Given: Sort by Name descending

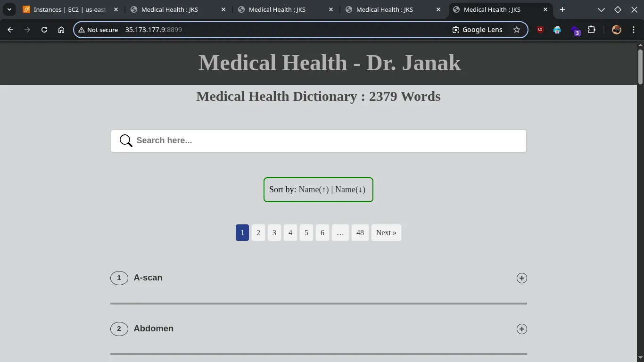Looking at the screenshot, I should (350, 189).
